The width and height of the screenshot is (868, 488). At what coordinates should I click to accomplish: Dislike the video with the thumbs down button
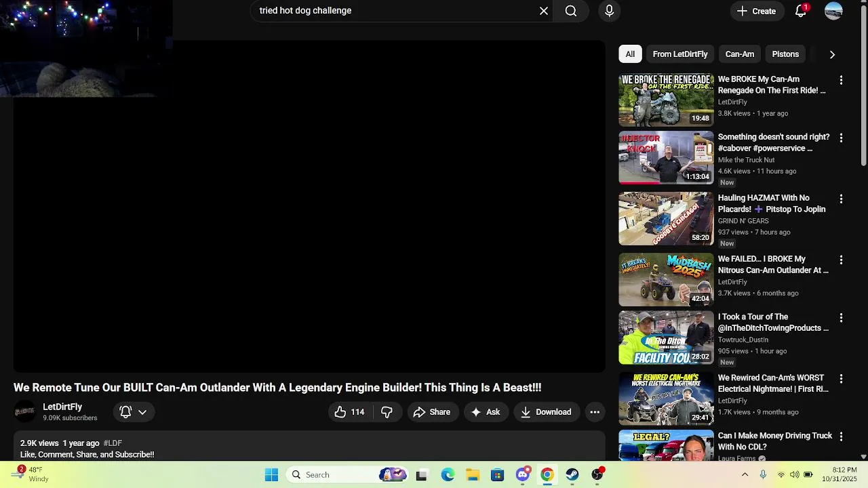[387, 412]
